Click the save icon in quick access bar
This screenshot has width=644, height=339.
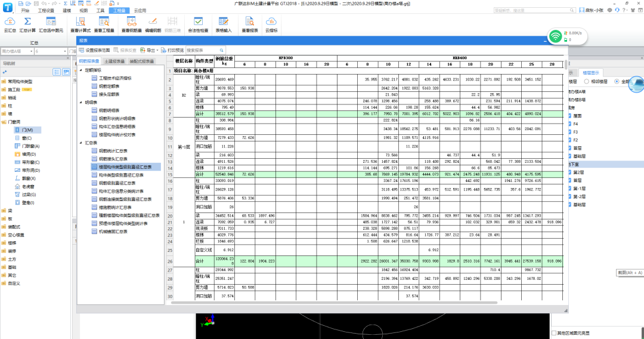click(x=36, y=4)
